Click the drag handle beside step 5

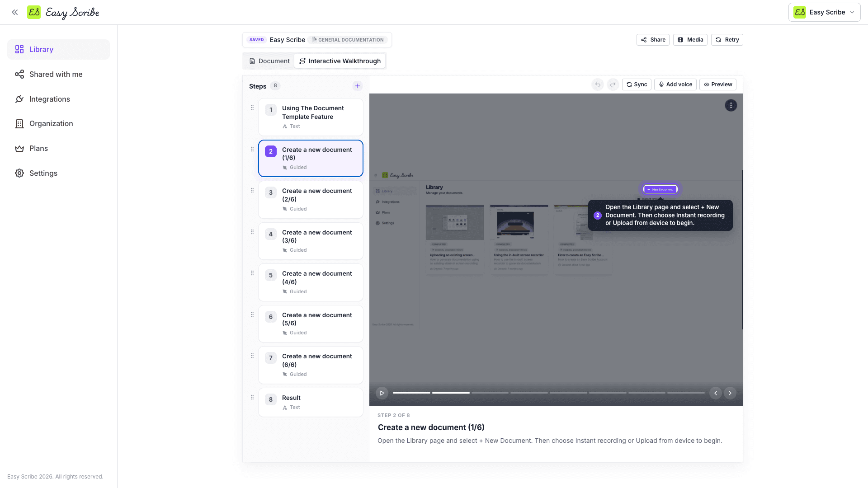[x=252, y=273]
